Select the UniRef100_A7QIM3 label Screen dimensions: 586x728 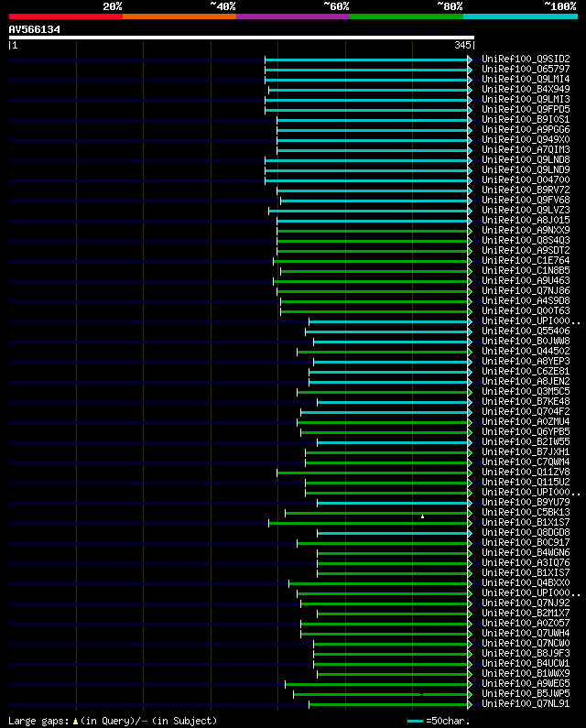coord(526,150)
